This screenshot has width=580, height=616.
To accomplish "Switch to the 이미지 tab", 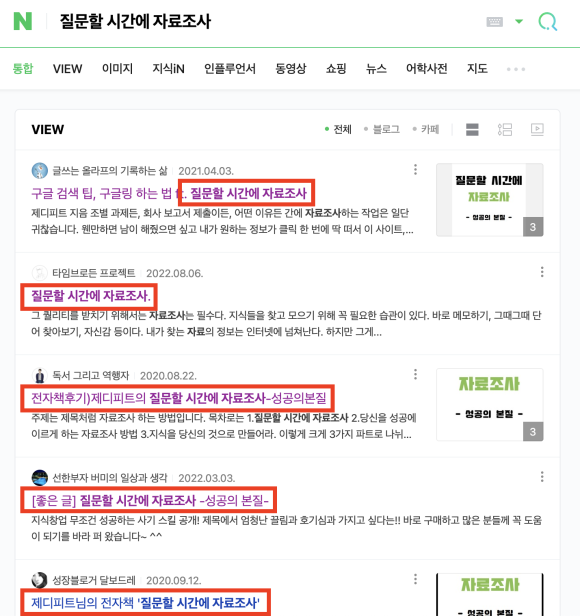I will (117, 69).
